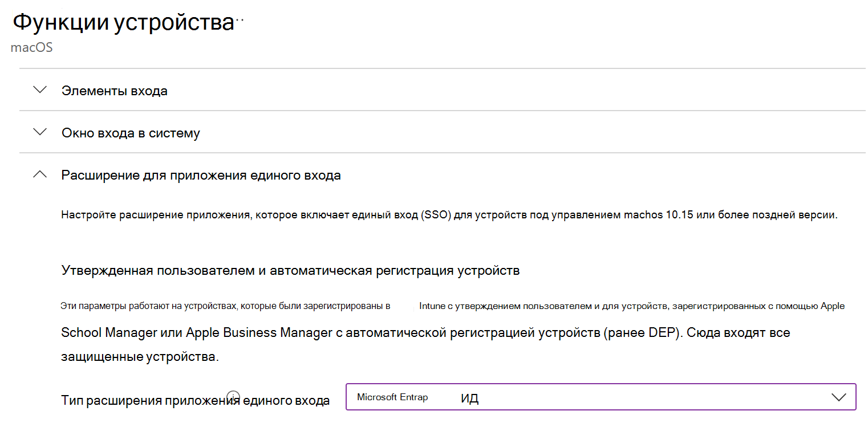This screenshot has height=423, width=868.
Task: Click the info icon near Тип расширения
Action: [x=233, y=396]
